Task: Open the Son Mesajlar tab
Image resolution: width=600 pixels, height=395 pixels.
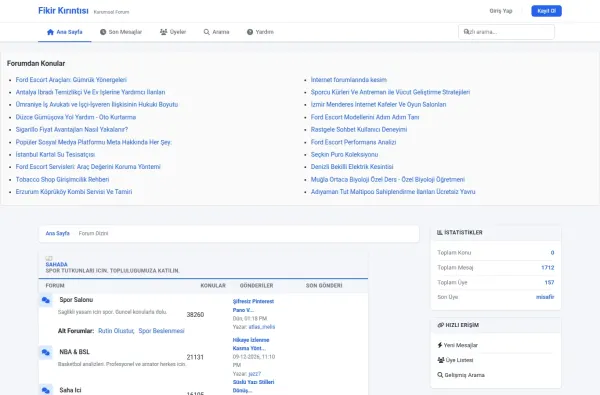Action: [121, 32]
